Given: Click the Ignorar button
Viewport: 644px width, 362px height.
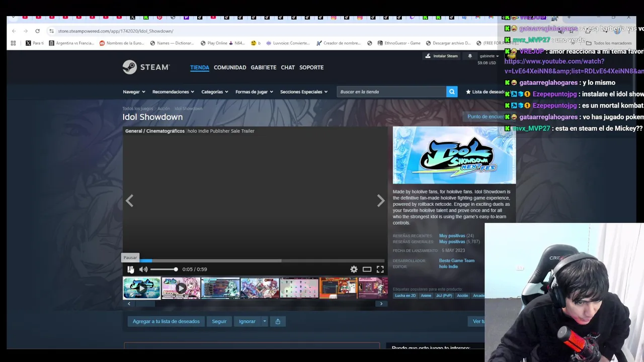Looking at the screenshot, I should (x=247, y=321).
